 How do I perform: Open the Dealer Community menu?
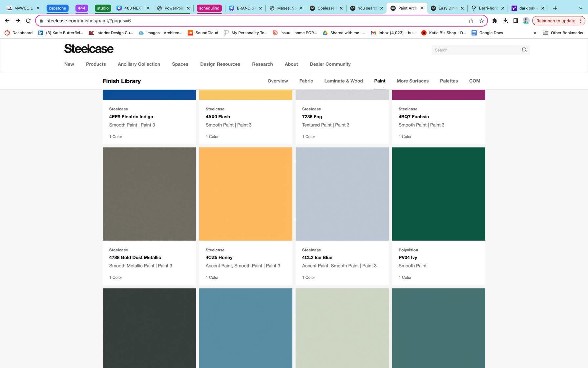click(330, 64)
